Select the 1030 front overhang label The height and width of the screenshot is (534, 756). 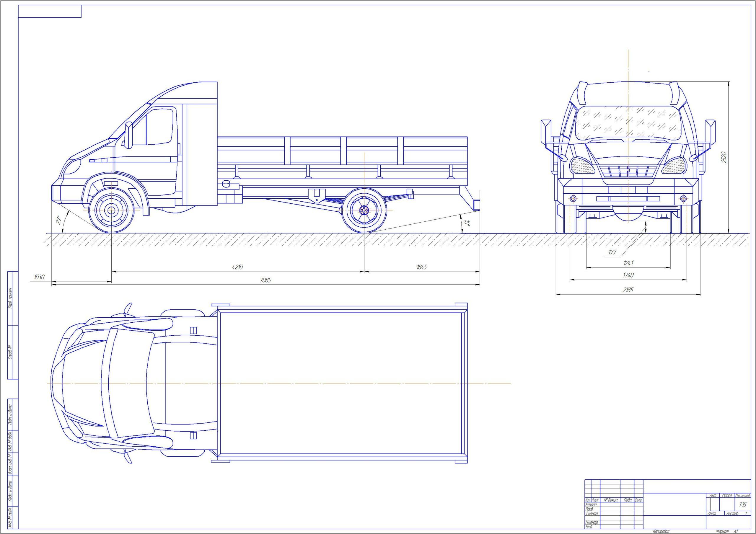39,277
